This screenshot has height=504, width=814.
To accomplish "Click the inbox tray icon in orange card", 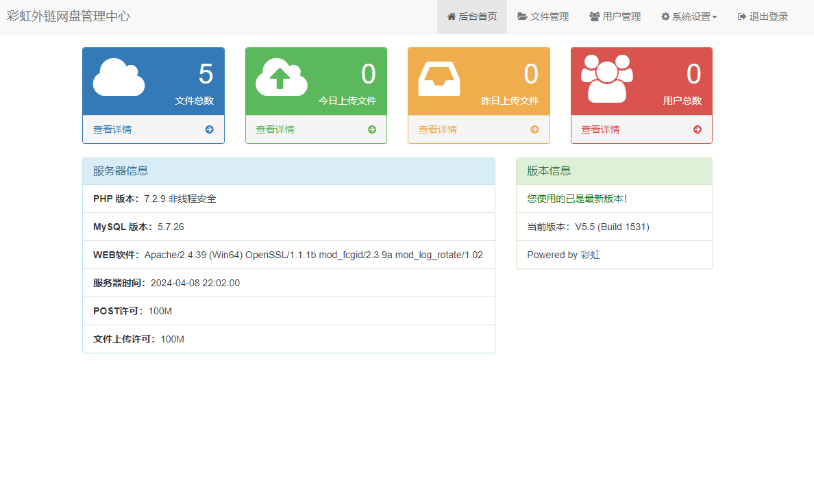I will [439, 79].
